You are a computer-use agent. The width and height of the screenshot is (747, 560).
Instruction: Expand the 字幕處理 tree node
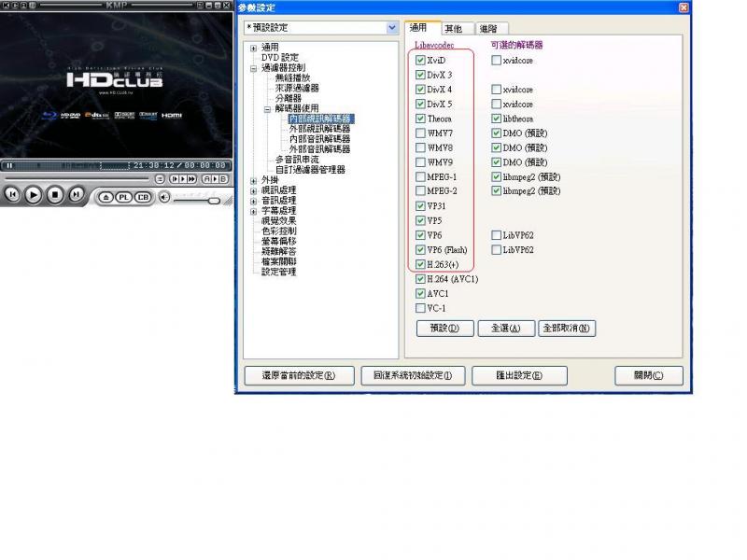pyautogui.click(x=253, y=212)
